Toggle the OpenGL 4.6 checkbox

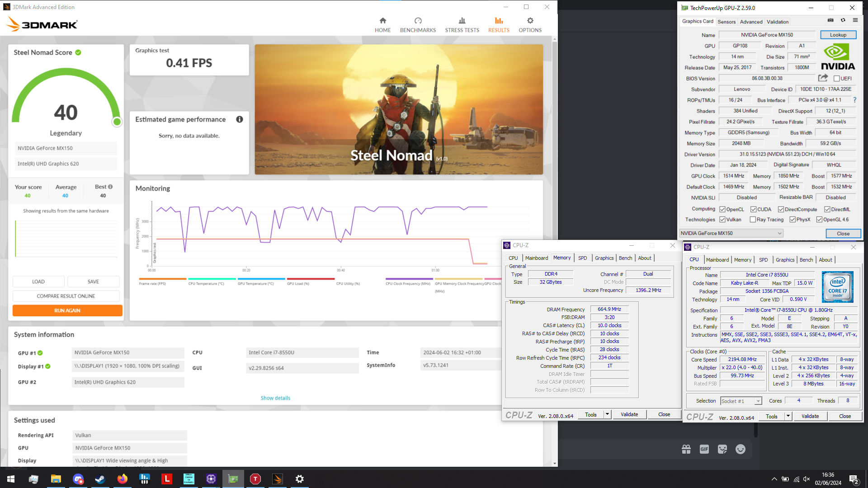coord(819,220)
